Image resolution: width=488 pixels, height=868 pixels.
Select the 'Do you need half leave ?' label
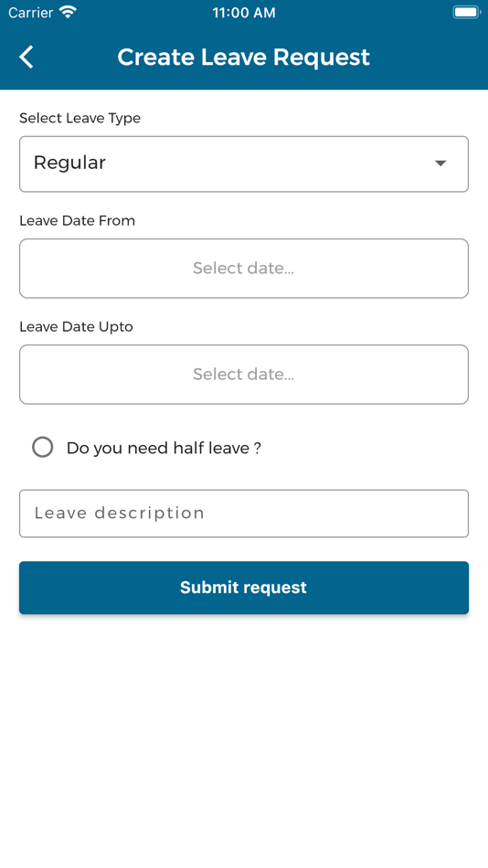164,448
